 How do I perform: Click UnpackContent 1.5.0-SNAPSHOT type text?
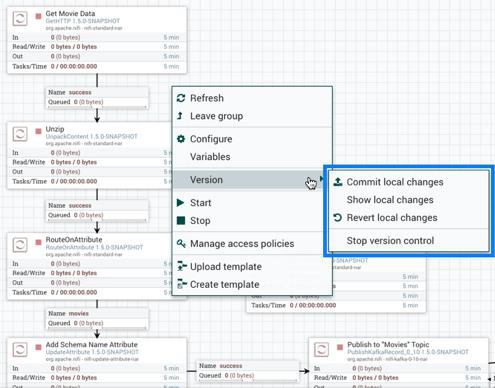click(92, 137)
